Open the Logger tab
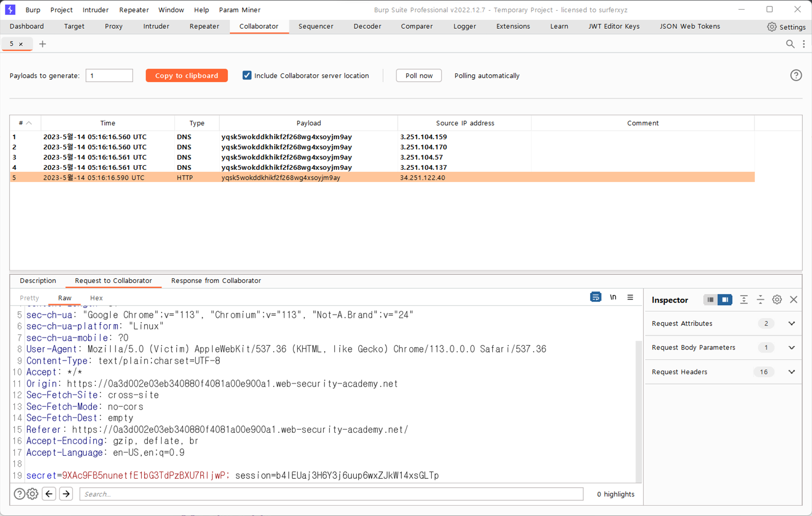Image resolution: width=812 pixels, height=516 pixels. tap(464, 26)
